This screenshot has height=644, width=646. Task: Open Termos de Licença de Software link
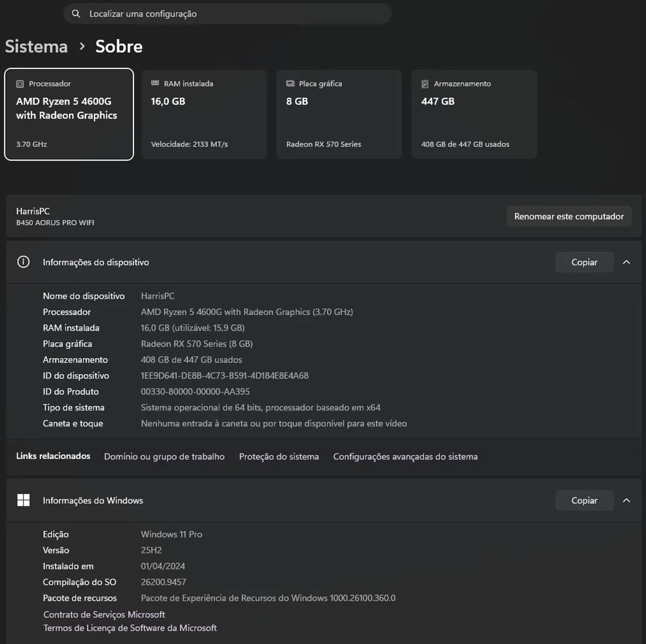pos(130,628)
